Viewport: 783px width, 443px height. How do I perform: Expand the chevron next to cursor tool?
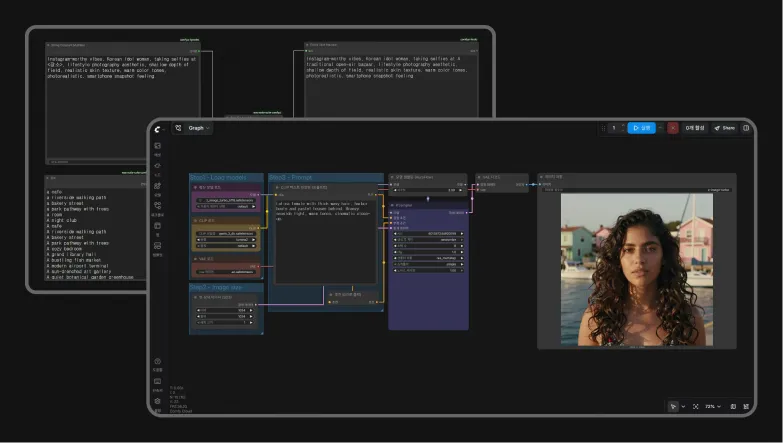[683, 407]
